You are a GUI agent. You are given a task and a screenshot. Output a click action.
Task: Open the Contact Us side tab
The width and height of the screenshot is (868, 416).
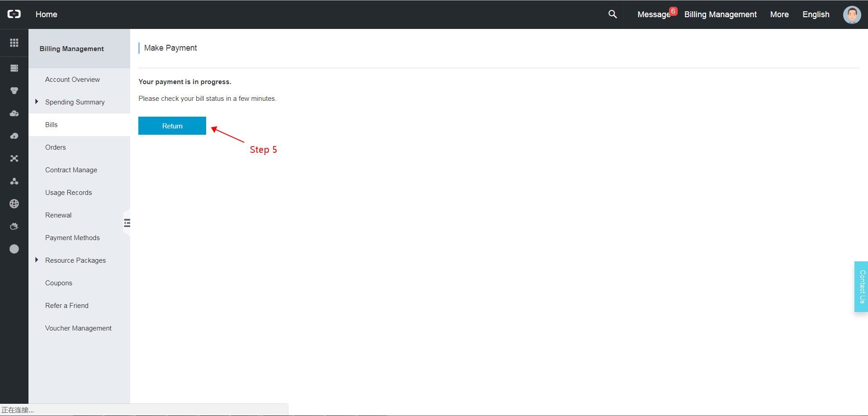(861, 287)
